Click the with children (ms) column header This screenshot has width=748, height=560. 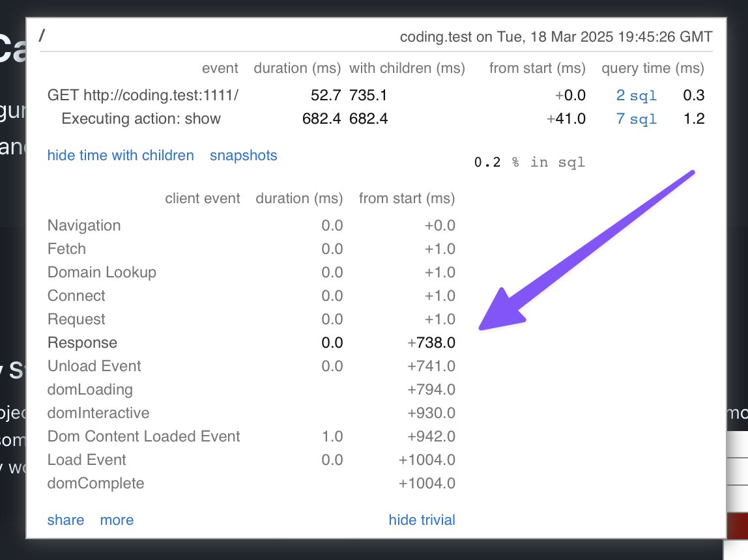click(x=407, y=68)
